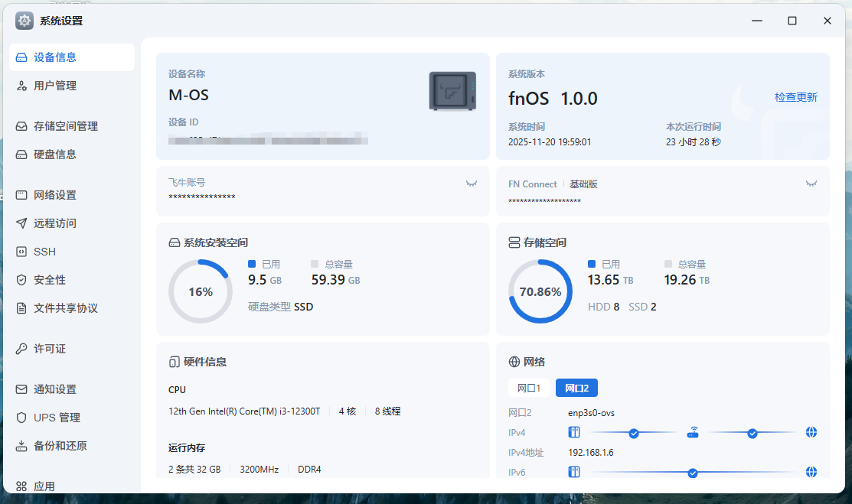The width and height of the screenshot is (852, 504).
Task: Maximize the 系统设置 window
Action: coord(792,21)
